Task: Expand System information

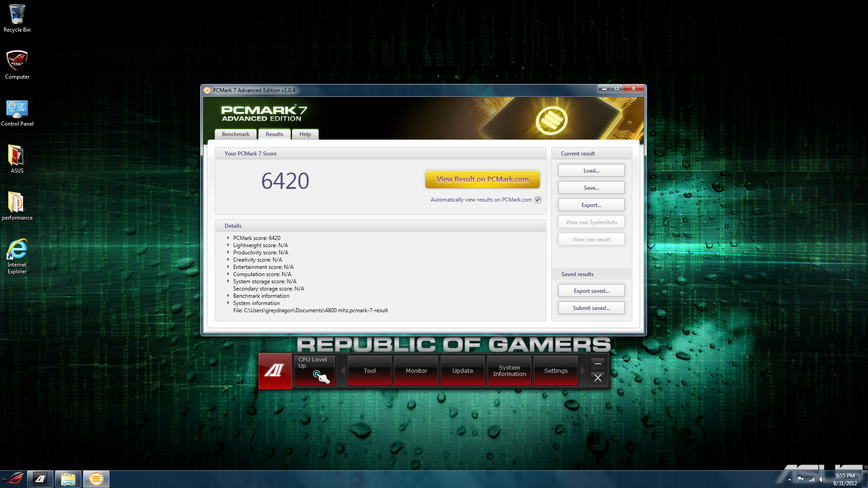Action: (x=228, y=303)
